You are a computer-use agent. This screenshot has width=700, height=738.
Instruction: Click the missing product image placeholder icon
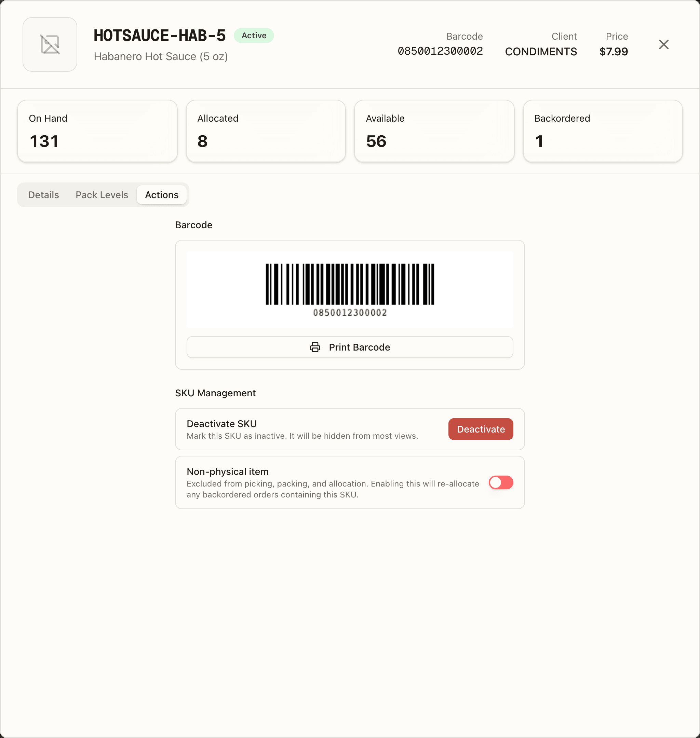[x=50, y=44]
